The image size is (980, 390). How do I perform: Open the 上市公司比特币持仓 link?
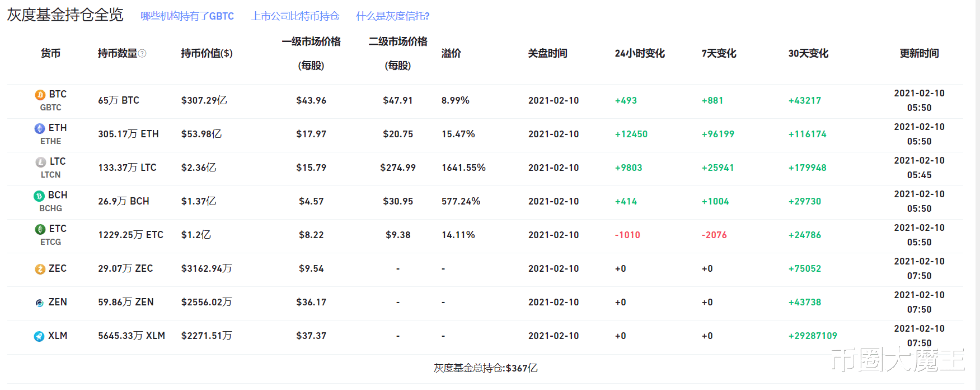point(295,16)
